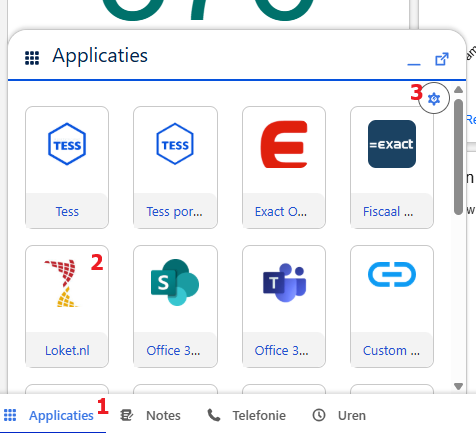Launch the Exact O... red E tile
Viewport: 476px width, 433px height.
[x=284, y=167]
